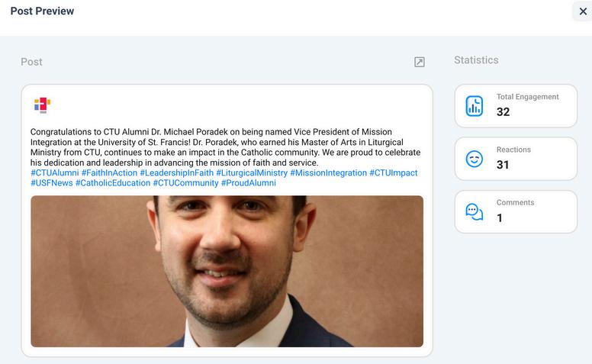
Task: Open post in new window icon
Action: 419,62
